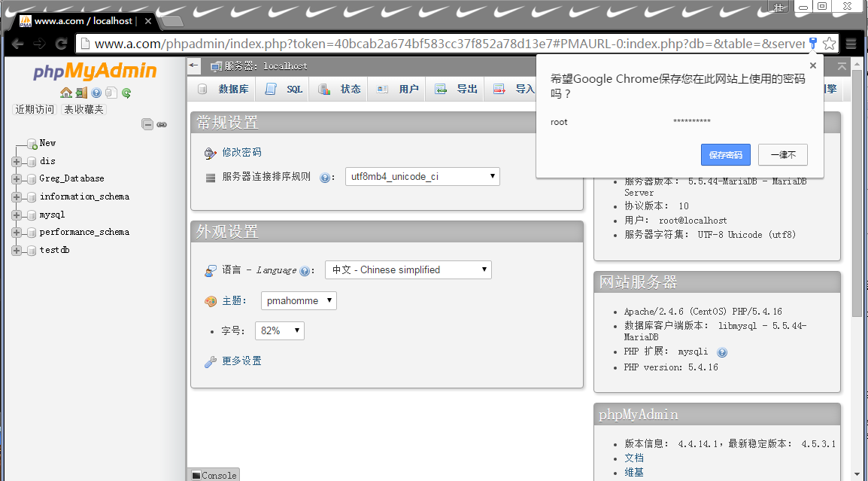Screen dimensions: 868x481
Task: Switch to the 状态 tab
Action: 339,90
